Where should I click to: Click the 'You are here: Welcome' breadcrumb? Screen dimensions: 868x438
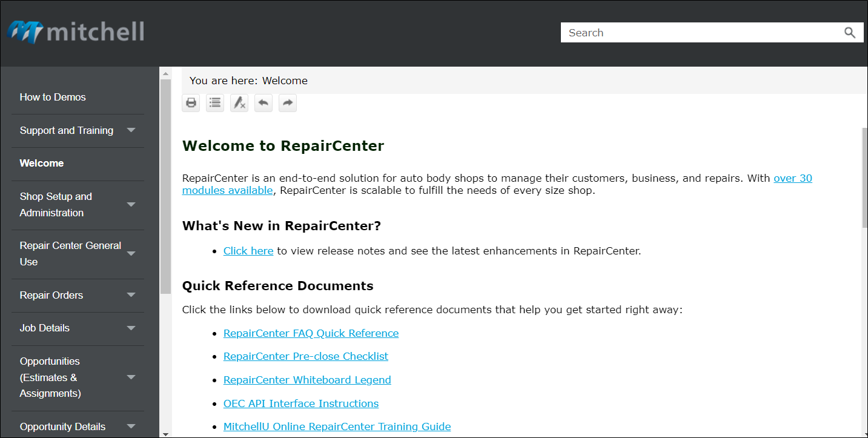coord(248,81)
